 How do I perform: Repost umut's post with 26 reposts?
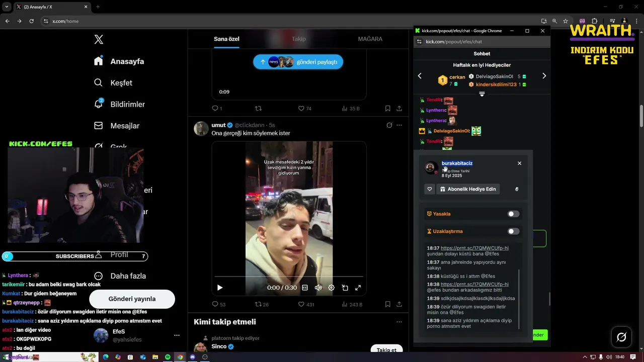(258, 304)
